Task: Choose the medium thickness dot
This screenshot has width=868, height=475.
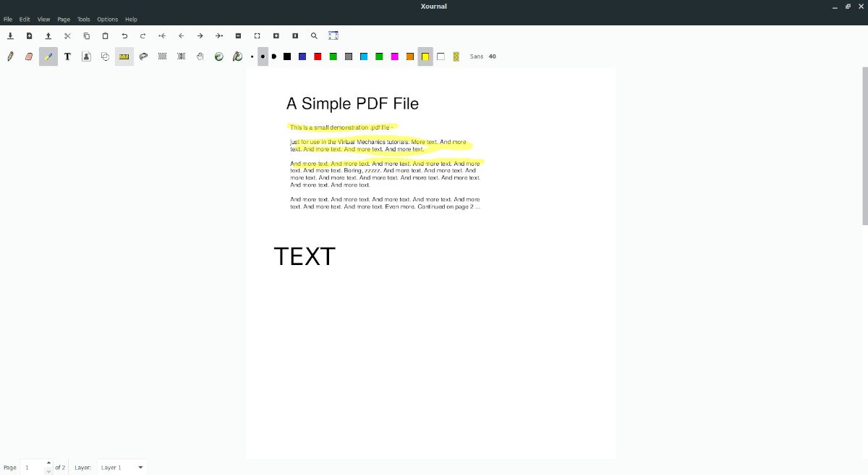Action: (263, 56)
